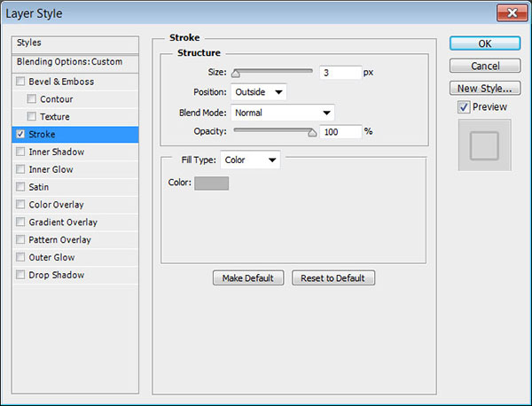The height and width of the screenshot is (406, 532).
Task: Click the Cancel button
Action: point(484,66)
